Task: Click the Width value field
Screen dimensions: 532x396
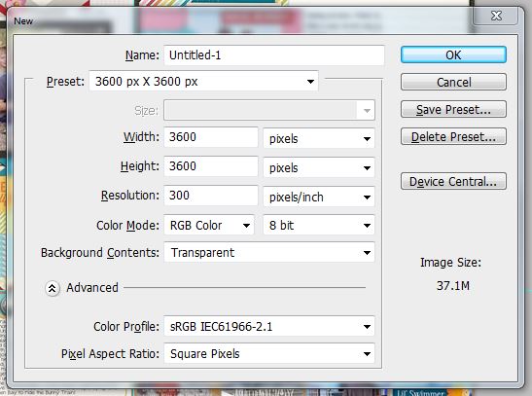Action: point(211,137)
